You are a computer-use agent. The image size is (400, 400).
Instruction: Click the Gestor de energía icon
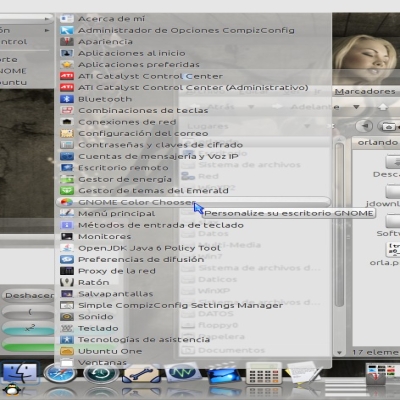67,179
